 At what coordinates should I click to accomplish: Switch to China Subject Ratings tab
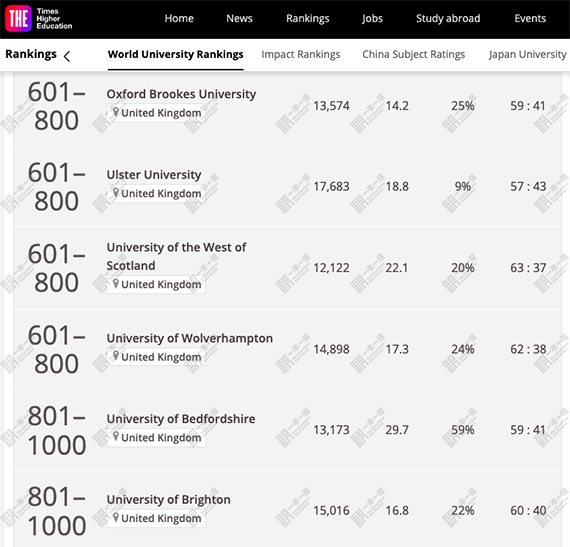[x=413, y=55]
